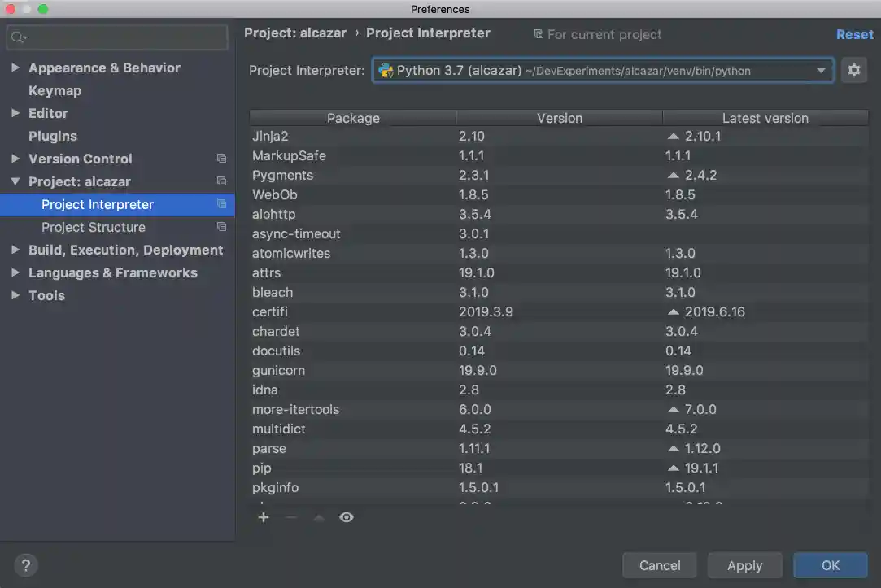Click the share icon beside Version Control

221,159
